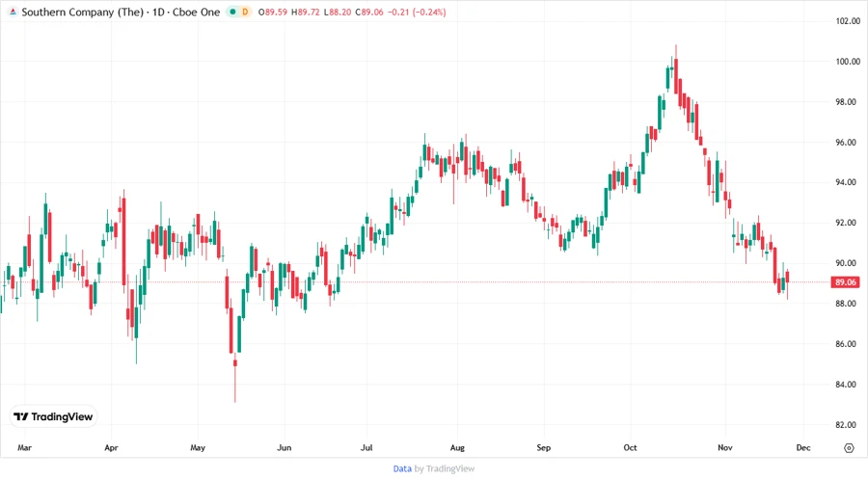The height and width of the screenshot is (480, 868).
Task: Click the 86.00 price axis label
Action: click(x=846, y=344)
